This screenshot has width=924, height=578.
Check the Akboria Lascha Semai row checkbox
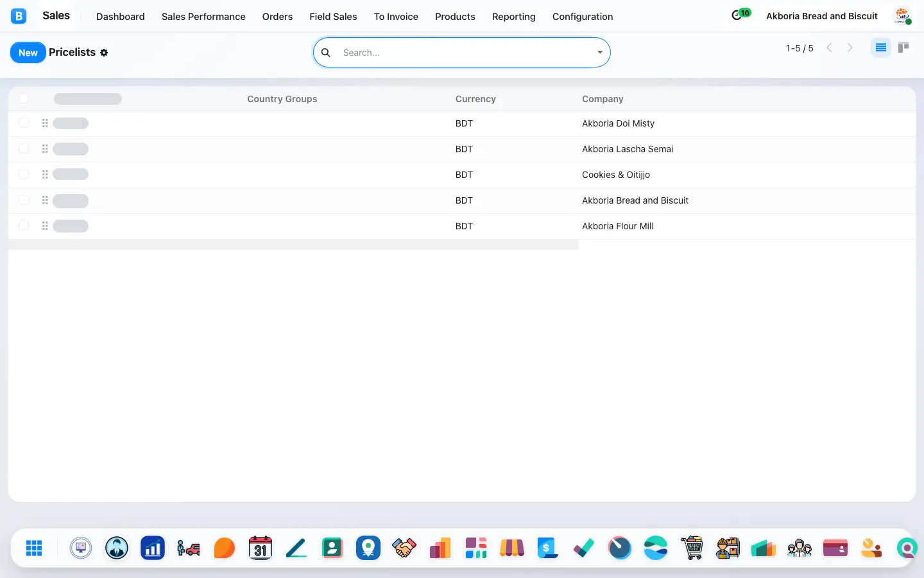pos(24,148)
